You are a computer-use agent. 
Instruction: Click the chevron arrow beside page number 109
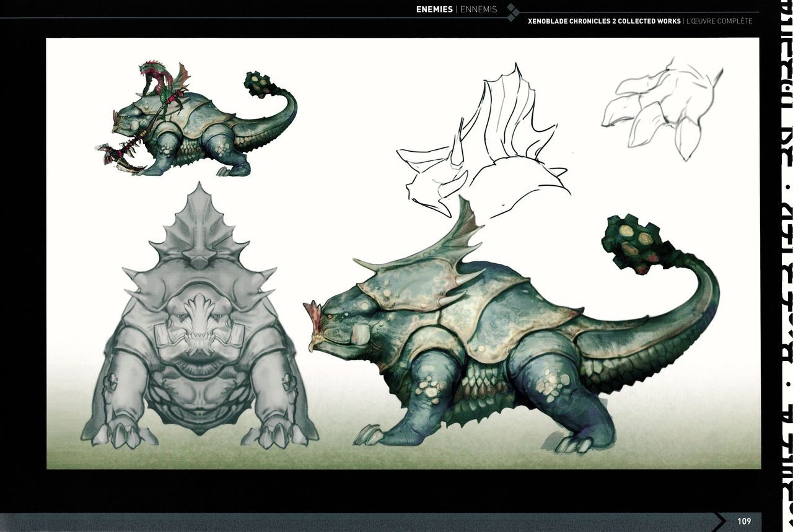[x=720, y=521]
